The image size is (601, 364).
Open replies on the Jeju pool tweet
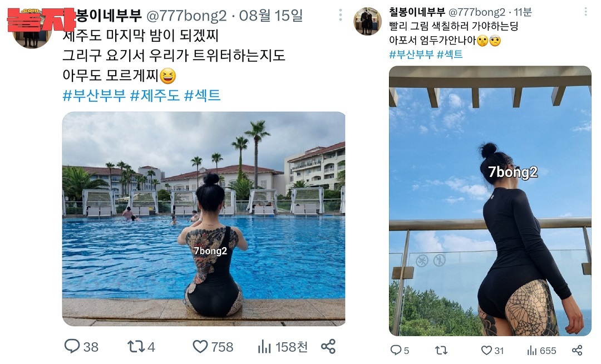81,346
